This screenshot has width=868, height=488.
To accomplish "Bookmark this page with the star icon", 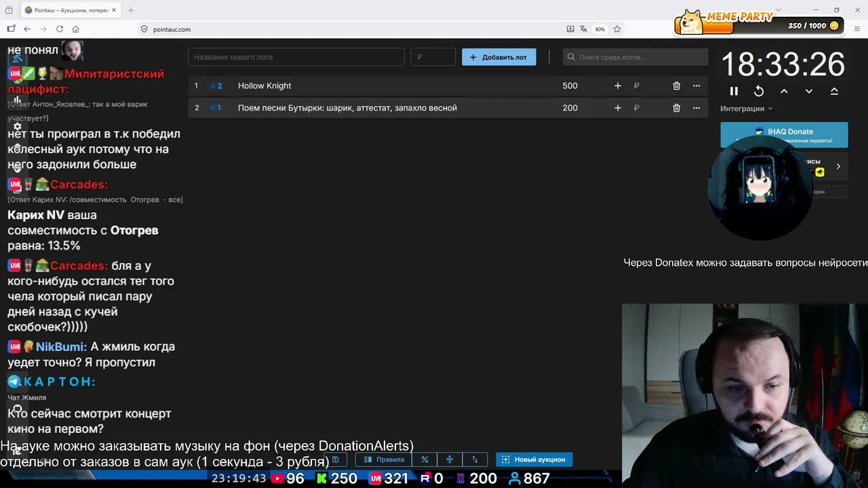I will (x=617, y=29).
